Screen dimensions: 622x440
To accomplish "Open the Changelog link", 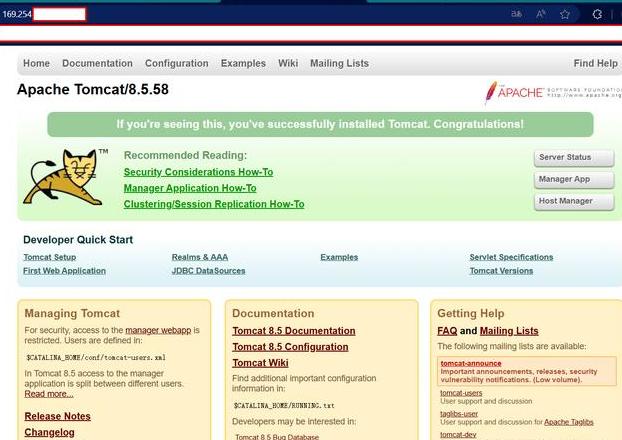I will [x=50, y=432].
